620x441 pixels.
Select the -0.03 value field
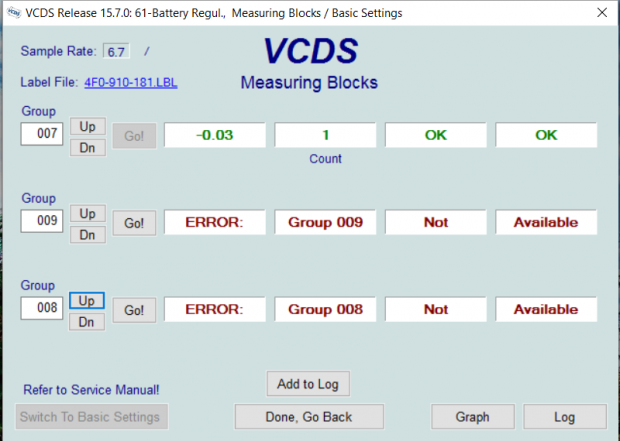[x=215, y=135]
